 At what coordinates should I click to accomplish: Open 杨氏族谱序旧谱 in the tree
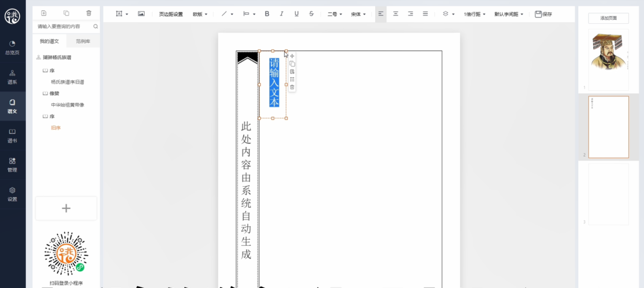pyautogui.click(x=67, y=82)
